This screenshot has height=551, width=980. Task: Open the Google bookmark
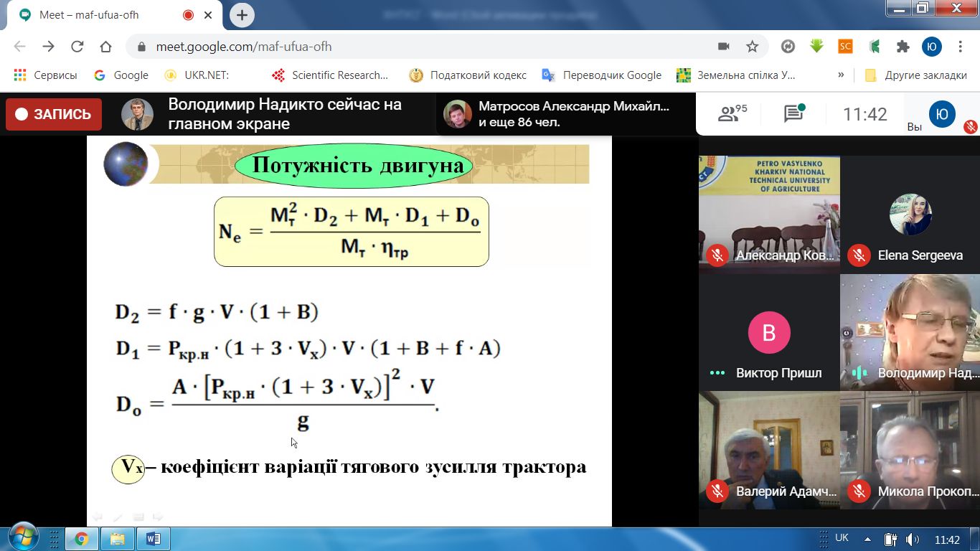pyautogui.click(x=121, y=75)
